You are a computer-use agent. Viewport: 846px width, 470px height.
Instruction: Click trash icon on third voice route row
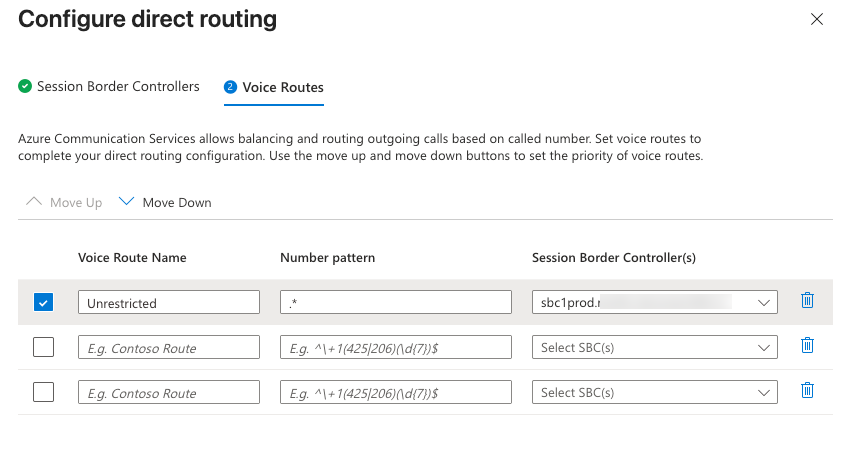(808, 391)
